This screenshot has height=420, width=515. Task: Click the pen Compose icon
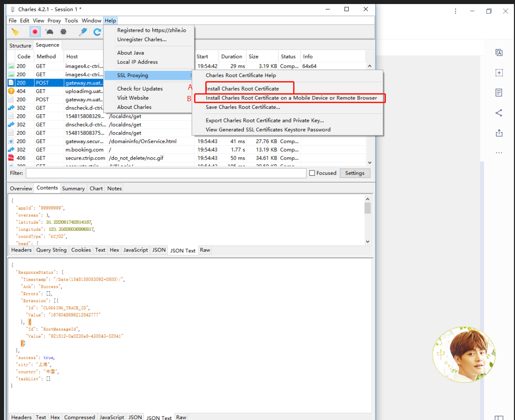tap(83, 32)
